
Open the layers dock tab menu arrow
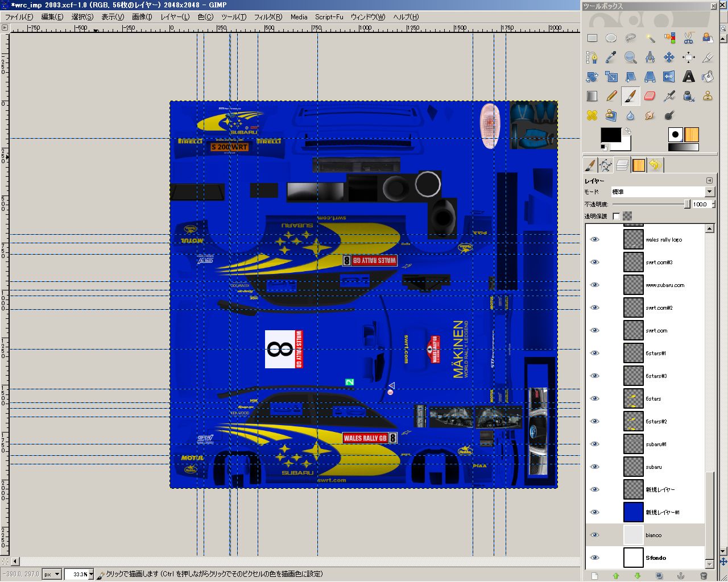709,180
